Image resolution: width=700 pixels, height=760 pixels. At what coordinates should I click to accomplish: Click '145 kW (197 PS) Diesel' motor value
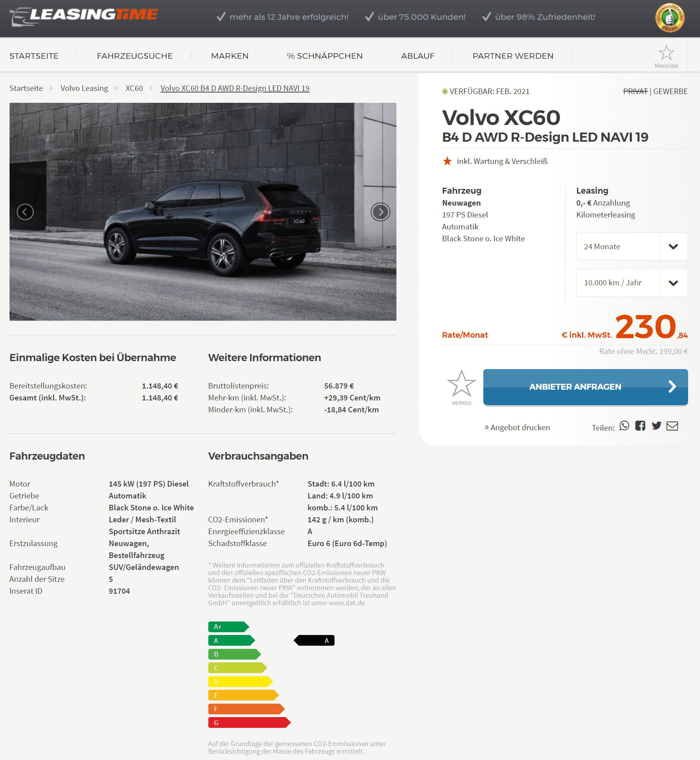[149, 484]
